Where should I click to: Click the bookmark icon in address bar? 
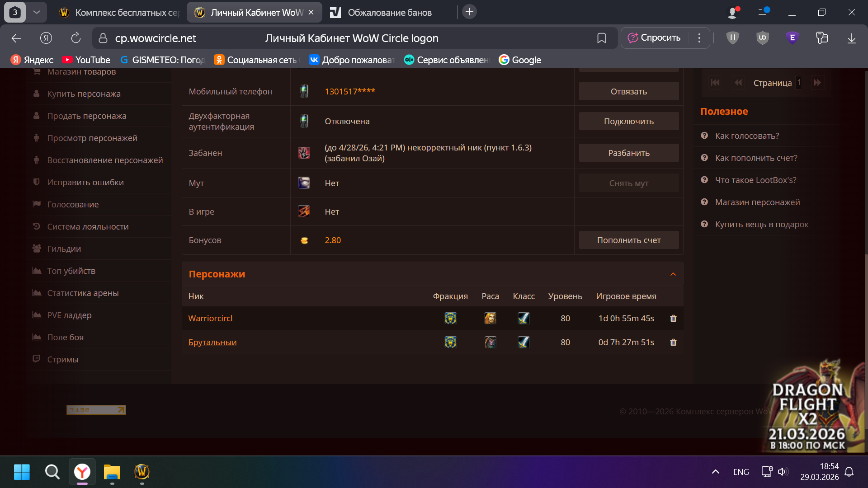click(x=601, y=38)
